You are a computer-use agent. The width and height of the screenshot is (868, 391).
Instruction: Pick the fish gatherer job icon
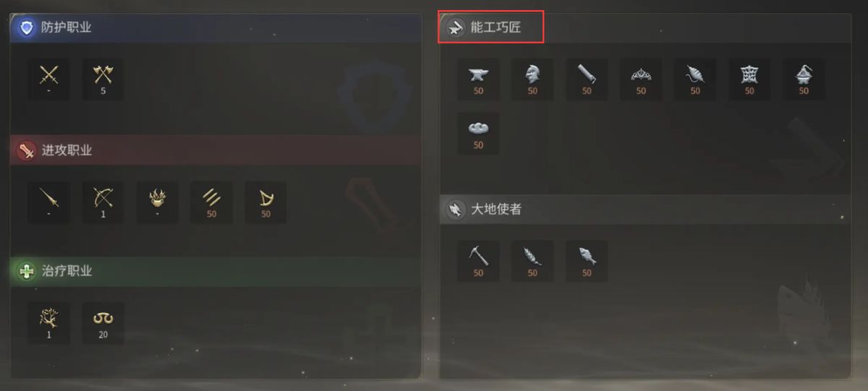click(x=587, y=261)
